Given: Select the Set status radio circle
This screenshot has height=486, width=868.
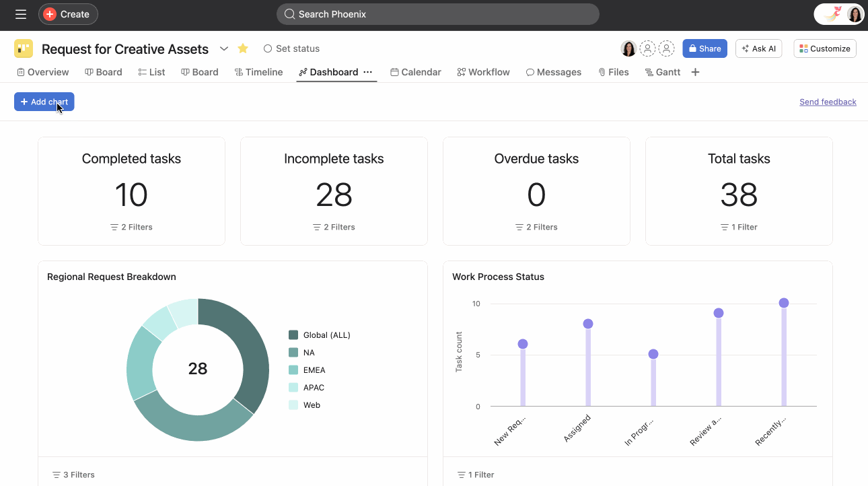Looking at the screenshot, I should (268, 48).
